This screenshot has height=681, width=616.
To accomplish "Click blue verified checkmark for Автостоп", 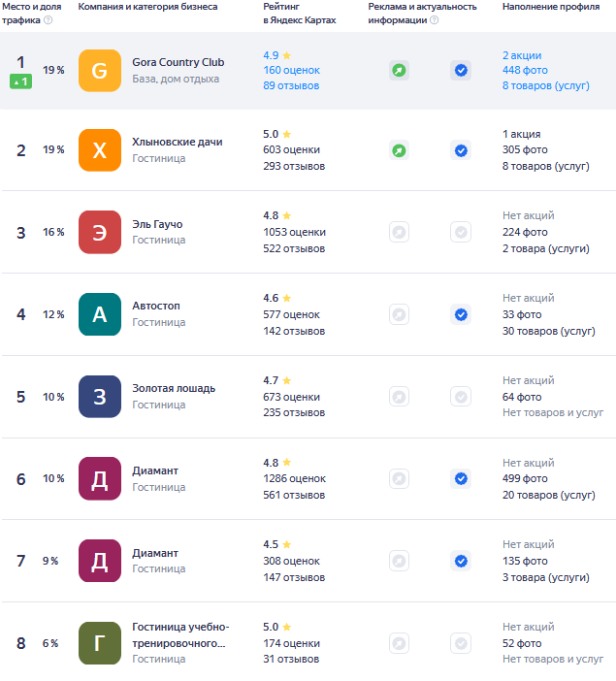I will coord(461,314).
